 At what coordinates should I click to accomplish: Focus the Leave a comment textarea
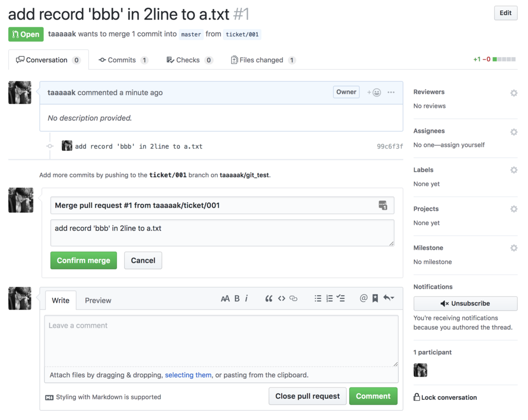coord(221,341)
